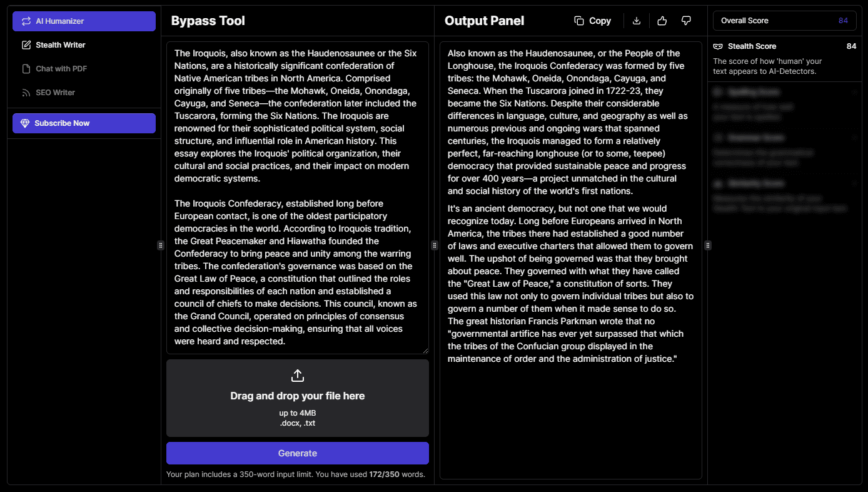This screenshot has width=868, height=492.
Task: Open the AI Humanizer menu item
Action: 84,21
